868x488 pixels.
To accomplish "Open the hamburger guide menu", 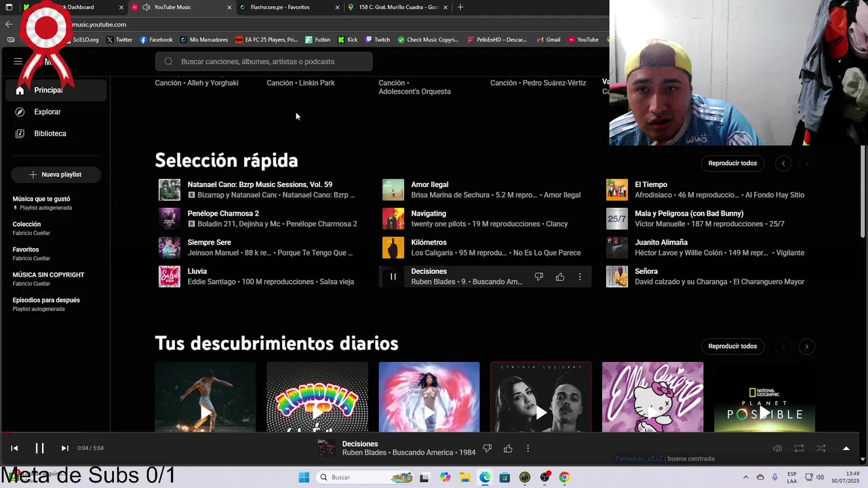I will click(x=18, y=61).
